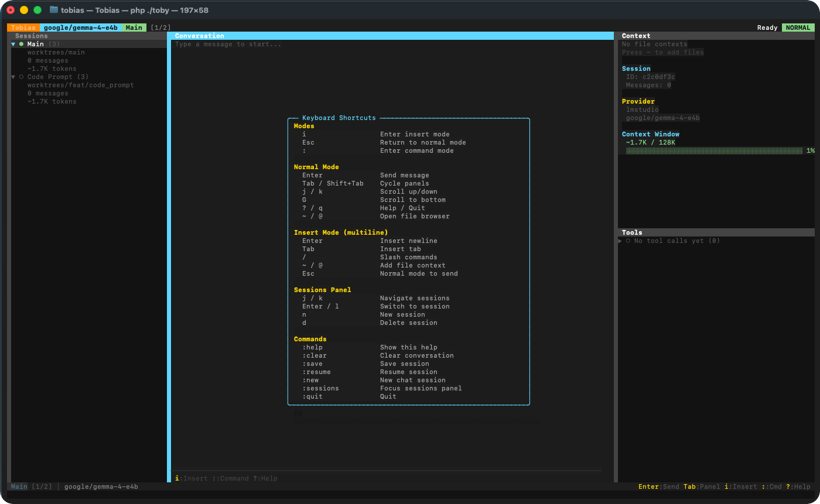Click Main label in bottom status bar
This screenshot has width=820, height=504.
(x=19, y=486)
